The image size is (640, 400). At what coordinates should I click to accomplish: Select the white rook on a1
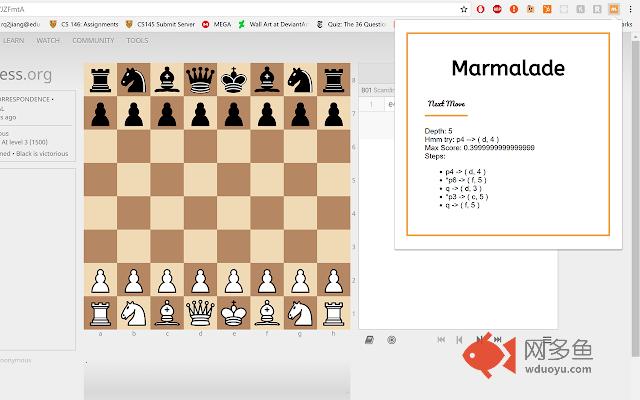tap(100, 313)
